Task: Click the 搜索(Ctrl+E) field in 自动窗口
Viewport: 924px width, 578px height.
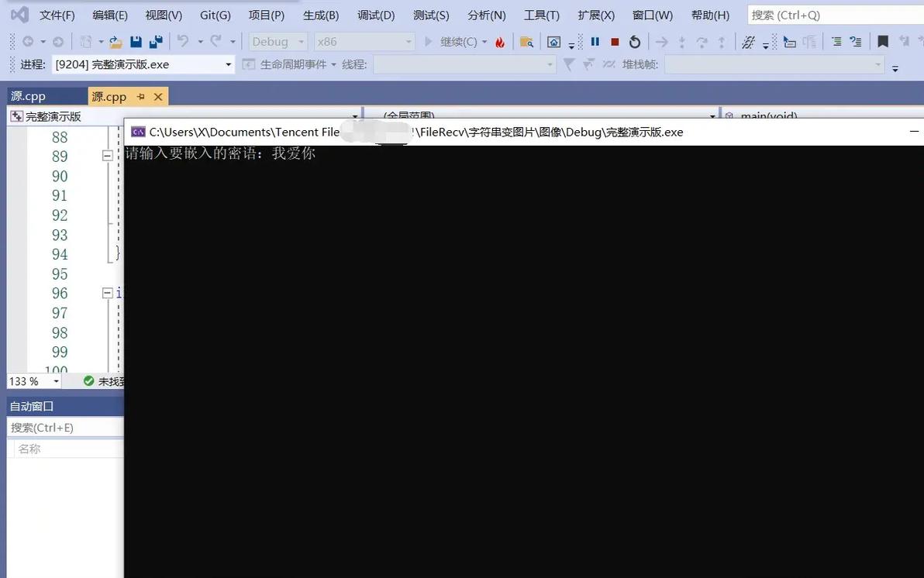Action: coord(65,428)
